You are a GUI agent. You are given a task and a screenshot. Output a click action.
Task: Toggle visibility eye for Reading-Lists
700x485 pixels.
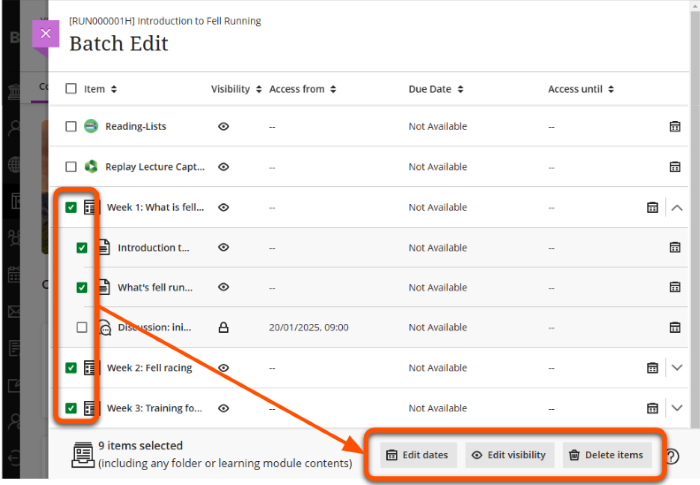(224, 127)
